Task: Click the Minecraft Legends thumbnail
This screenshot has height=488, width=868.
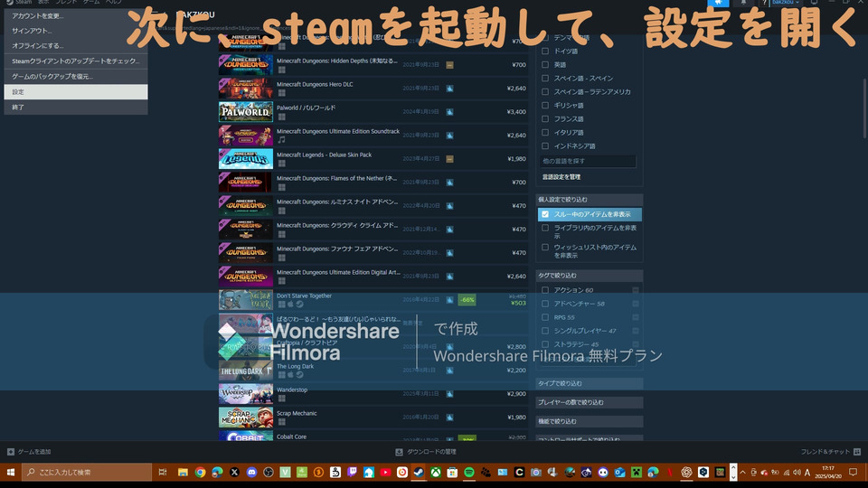Action: click(x=246, y=159)
